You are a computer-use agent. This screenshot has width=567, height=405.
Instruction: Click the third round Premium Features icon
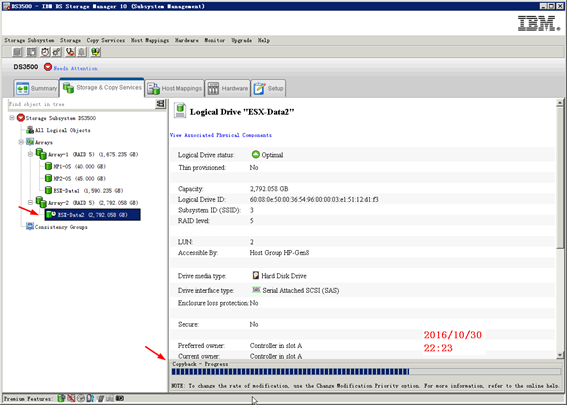tap(81, 398)
